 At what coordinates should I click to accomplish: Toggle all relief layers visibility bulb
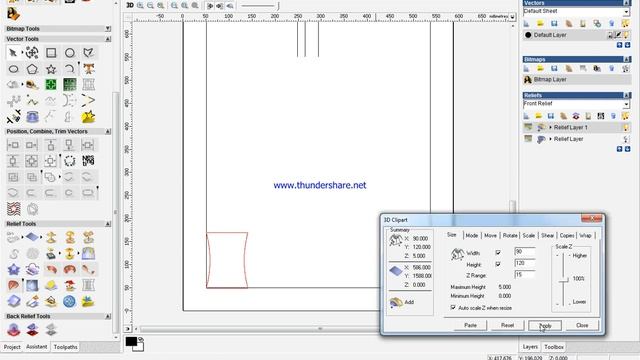click(625, 116)
